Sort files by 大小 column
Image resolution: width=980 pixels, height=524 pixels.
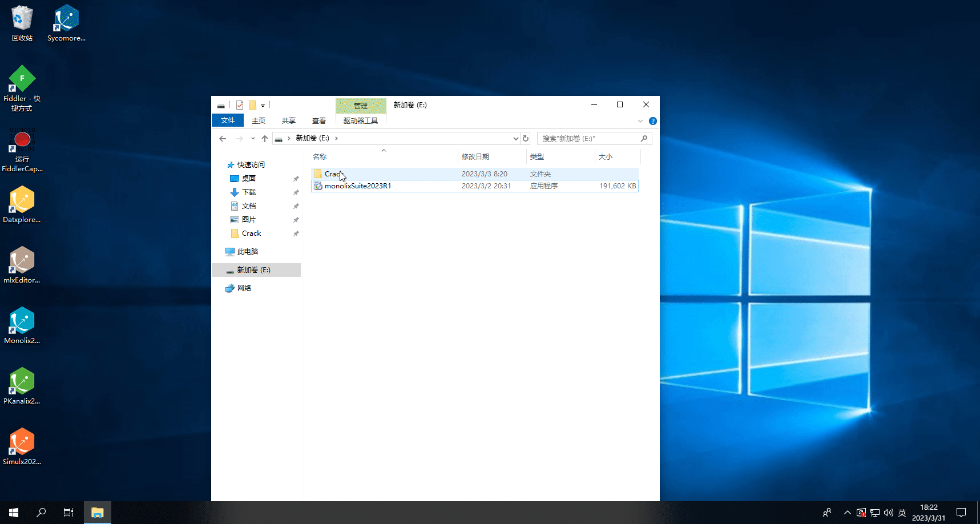[x=618, y=156]
